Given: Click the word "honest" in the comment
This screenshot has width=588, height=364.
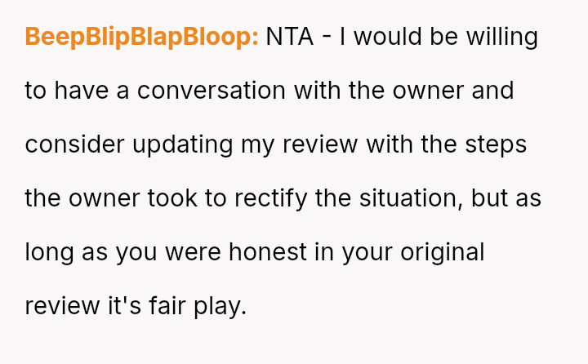Looking at the screenshot, I should click(268, 252).
